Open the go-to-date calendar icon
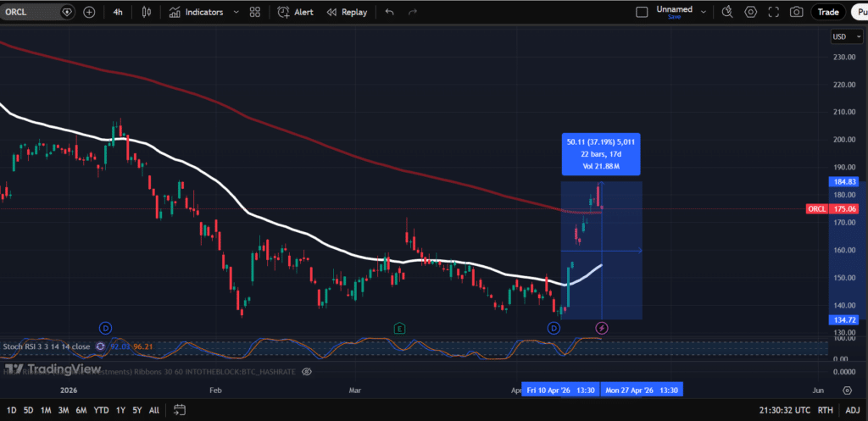The image size is (868, 421). [x=180, y=410]
